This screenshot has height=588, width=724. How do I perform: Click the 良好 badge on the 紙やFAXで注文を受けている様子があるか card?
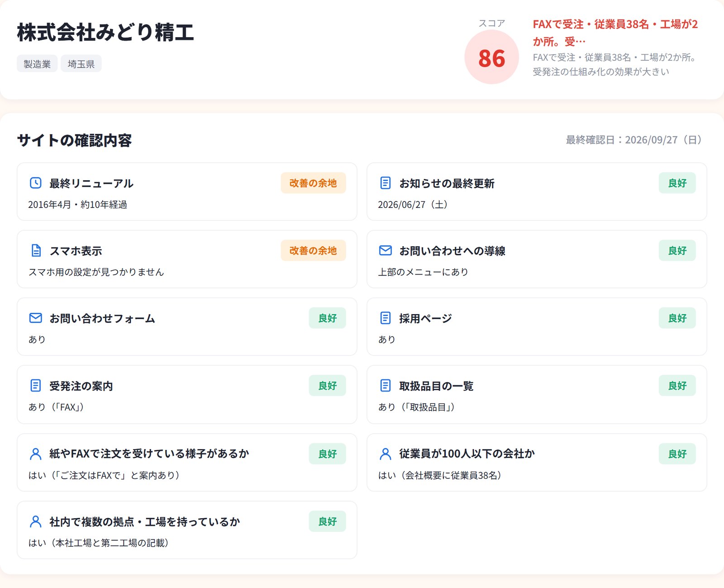[327, 454]
